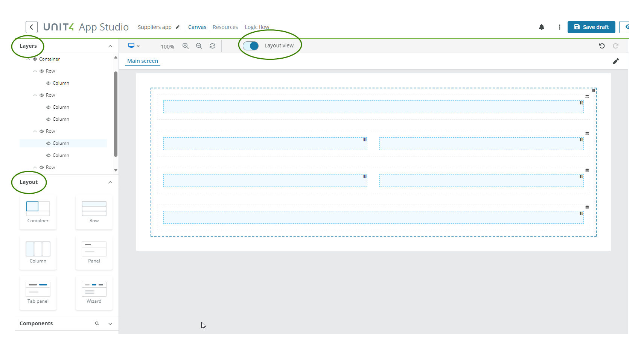This screenshot has height=349, width=644.
Task: Toggle visibility of the first Row layer
Action: (x=41, y=71)
